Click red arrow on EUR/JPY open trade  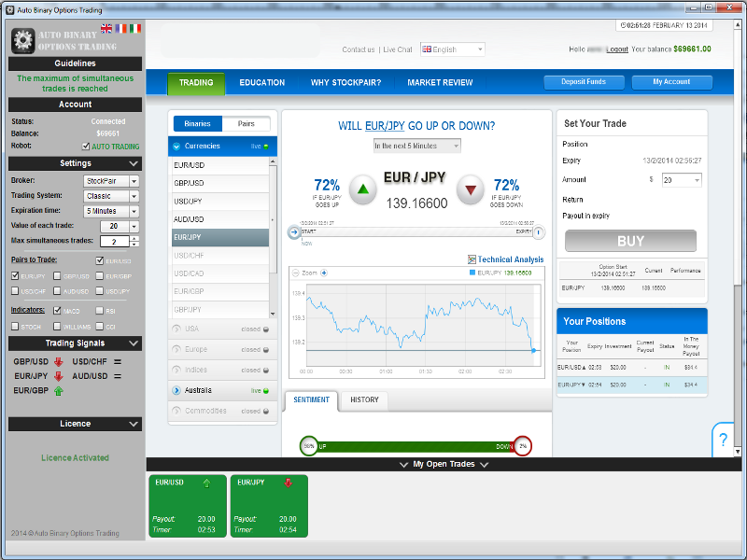tap(289, 483)
